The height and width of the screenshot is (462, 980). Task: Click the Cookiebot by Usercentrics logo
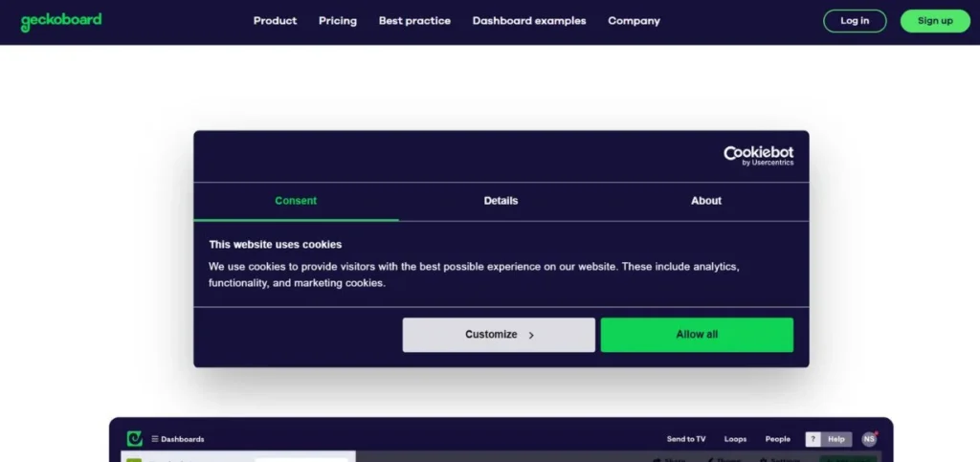[758, 156]
